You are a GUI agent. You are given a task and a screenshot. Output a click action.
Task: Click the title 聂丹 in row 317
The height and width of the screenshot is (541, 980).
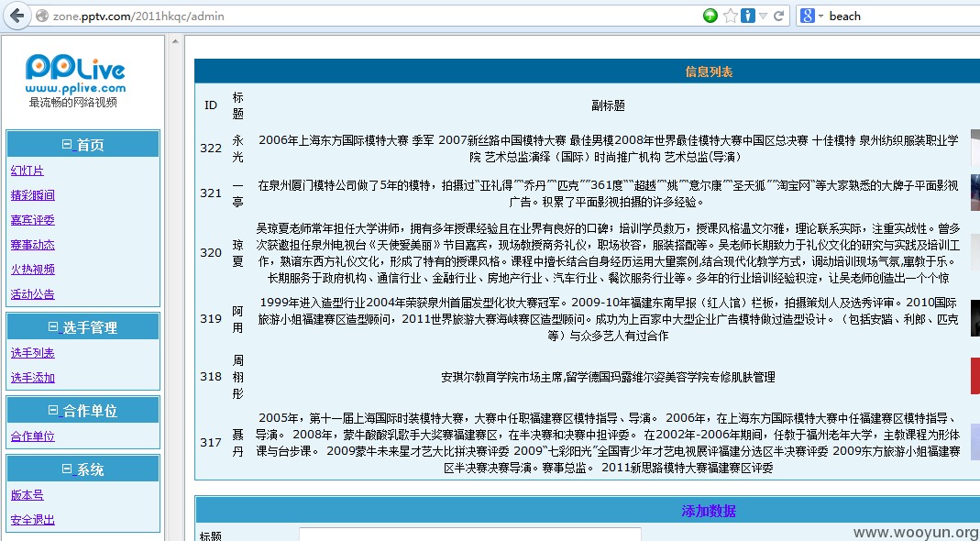click(238, 443)
